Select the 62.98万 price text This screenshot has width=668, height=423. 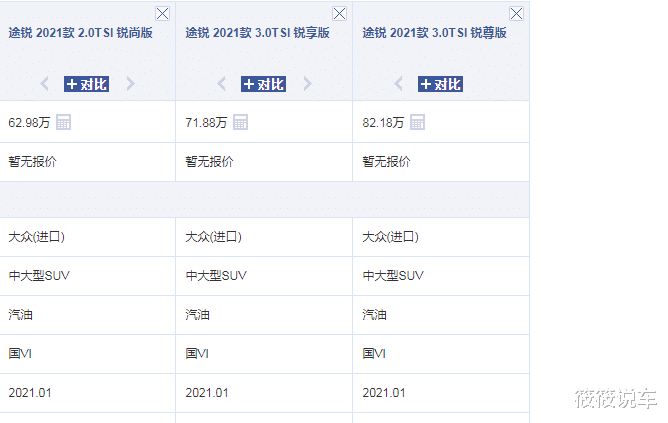coord(29,123)
